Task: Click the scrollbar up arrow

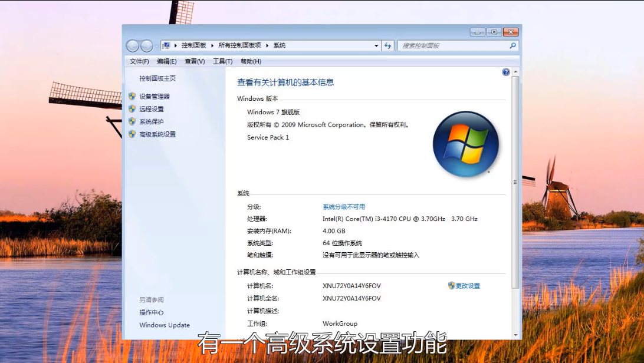Action: [x=515, y=72]
